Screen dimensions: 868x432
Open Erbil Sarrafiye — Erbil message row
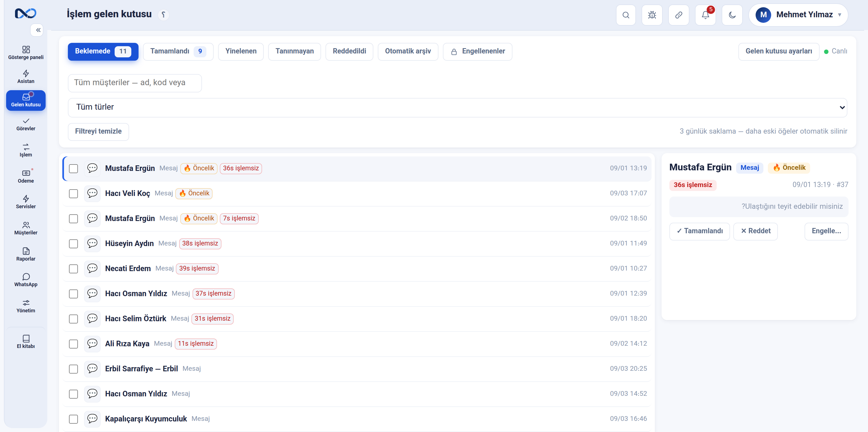pyautogui.click(x=357, y=369)
